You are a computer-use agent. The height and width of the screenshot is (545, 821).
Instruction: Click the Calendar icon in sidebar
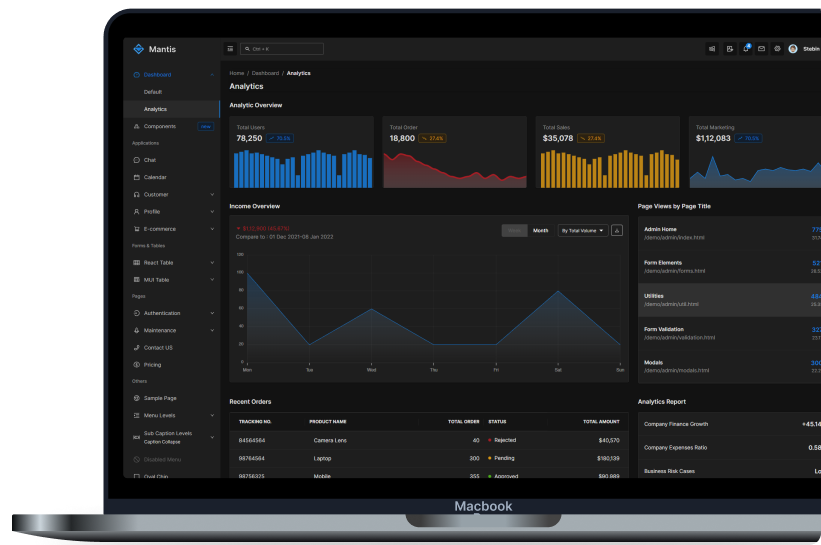(x=136, y=177)
